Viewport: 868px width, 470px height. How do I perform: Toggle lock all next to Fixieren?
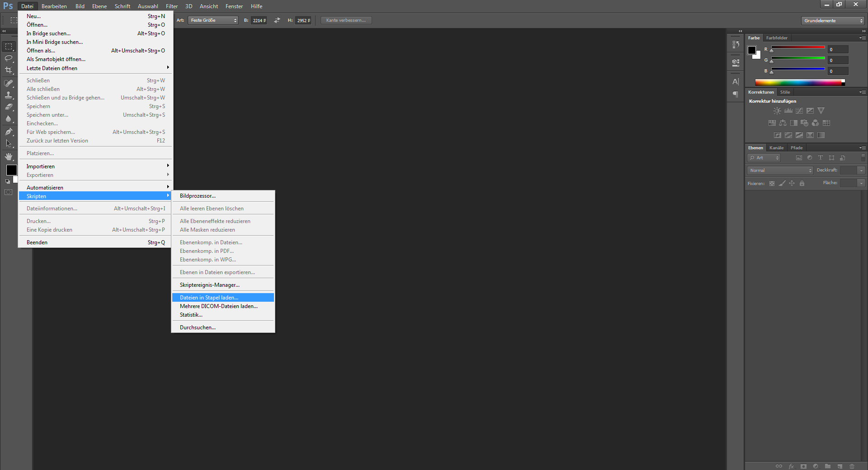pos(802,183)
